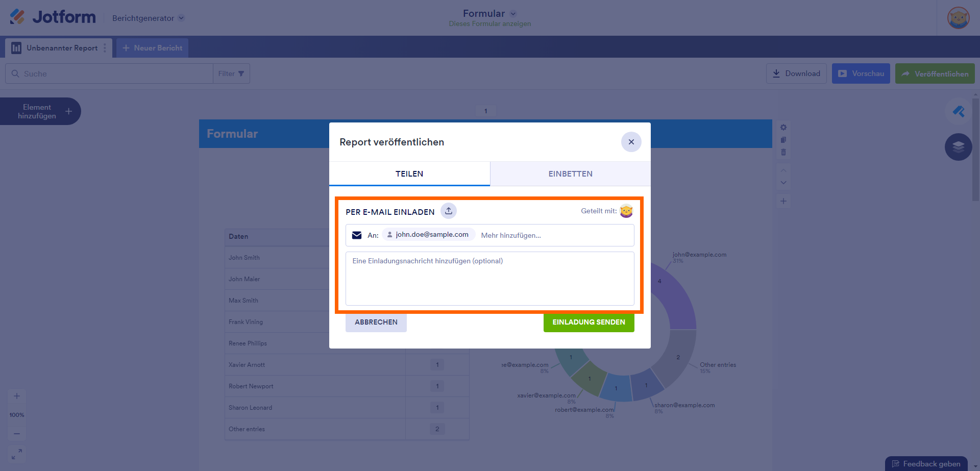This screenshot has height=471, width=980.
Task: Select the 'Sharon Leonard' table row
Action: pyautogui.click(x=347, y=408)
